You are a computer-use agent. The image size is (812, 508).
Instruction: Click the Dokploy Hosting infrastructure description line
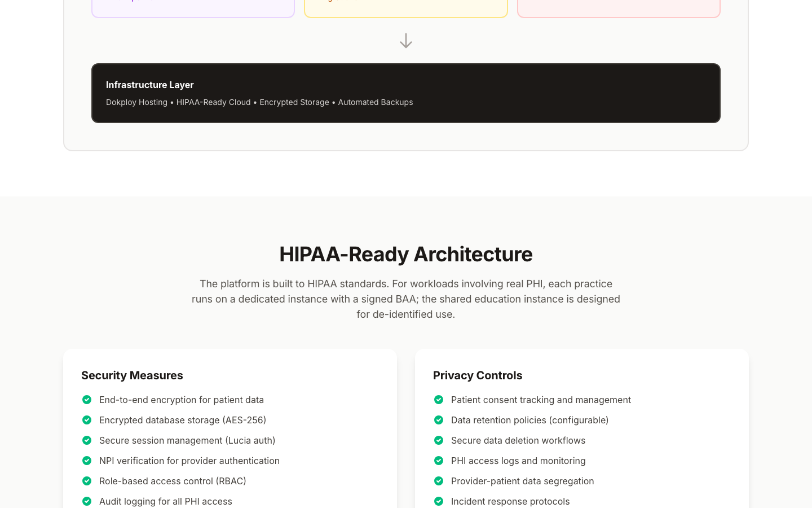[x=259, y=102]
